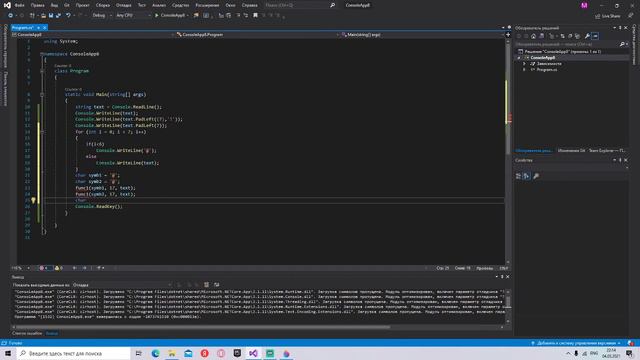Open the notifications icon in the system tray
This screenshot has height=360, width=640.
pos(629,353)
